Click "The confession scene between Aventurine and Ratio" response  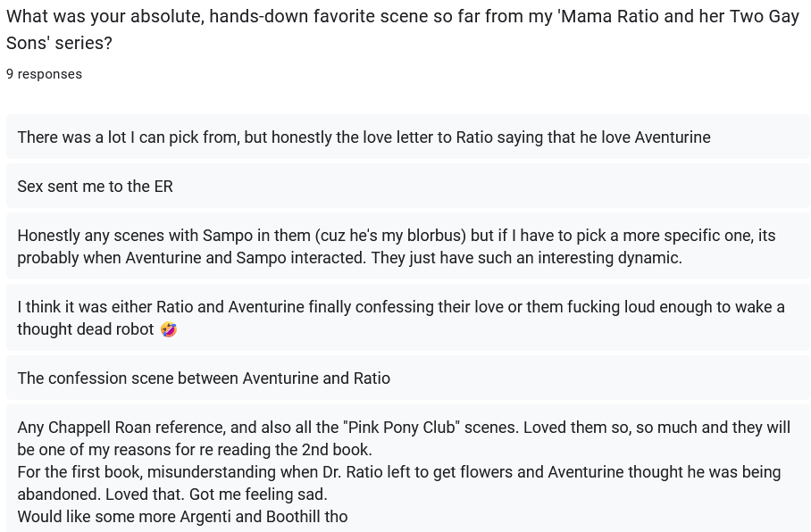coord(204,378)
